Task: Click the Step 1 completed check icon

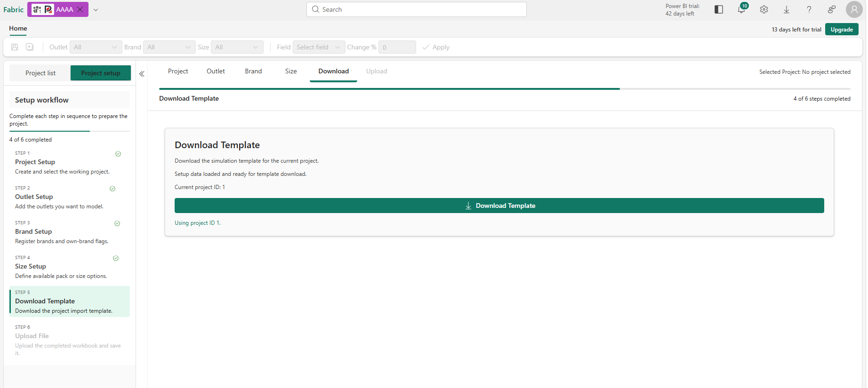Action: [x=118, y=154]
